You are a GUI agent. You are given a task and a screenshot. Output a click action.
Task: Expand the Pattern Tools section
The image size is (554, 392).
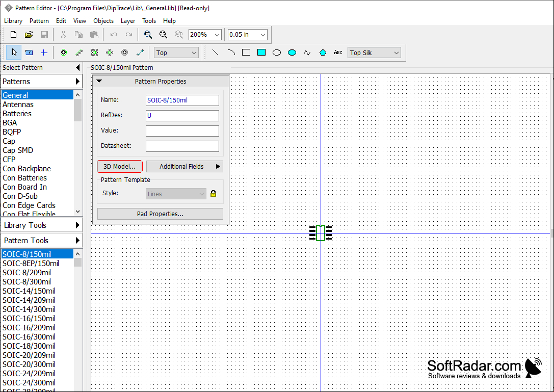(42, 241)
